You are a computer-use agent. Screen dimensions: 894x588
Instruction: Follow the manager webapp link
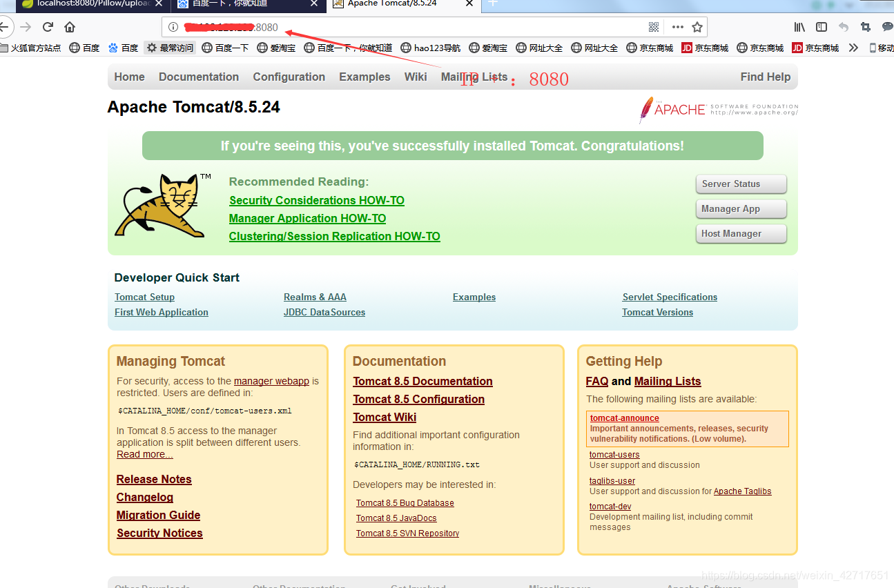[271, 381]
